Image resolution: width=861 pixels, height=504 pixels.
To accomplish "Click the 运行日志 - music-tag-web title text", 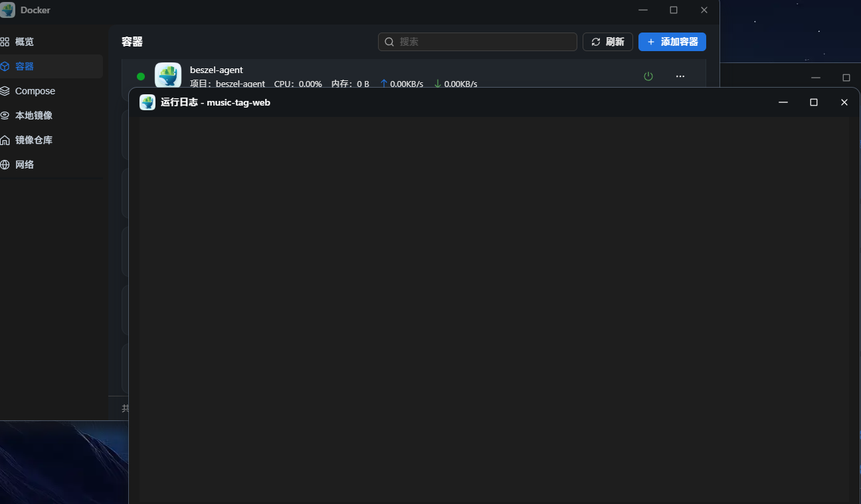I will coord(215,102).
